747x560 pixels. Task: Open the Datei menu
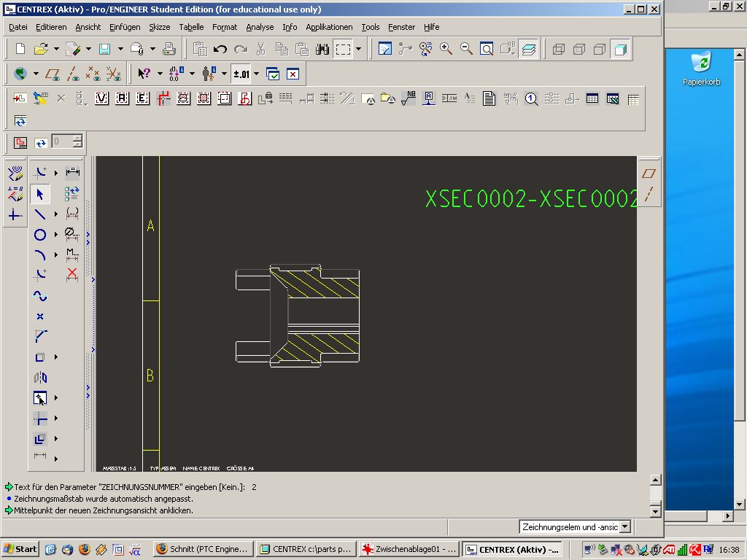coord(18,27)
